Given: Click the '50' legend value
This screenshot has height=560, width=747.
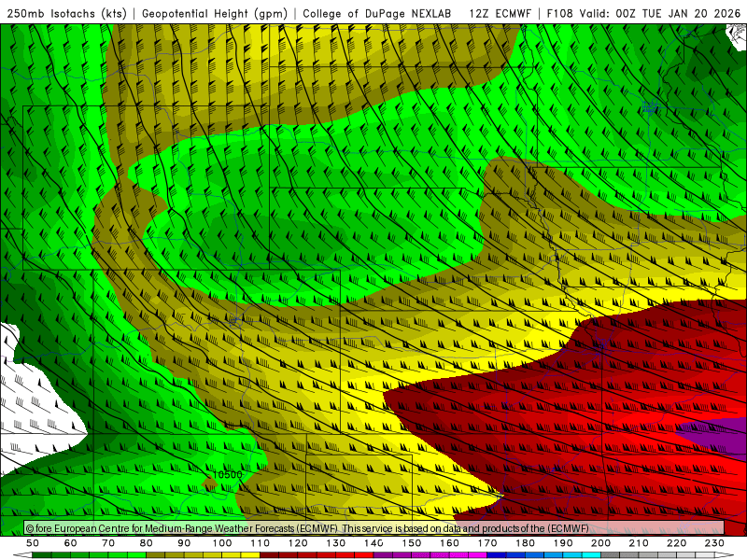Looking at the screenshot, I should (x=33, y=543).
